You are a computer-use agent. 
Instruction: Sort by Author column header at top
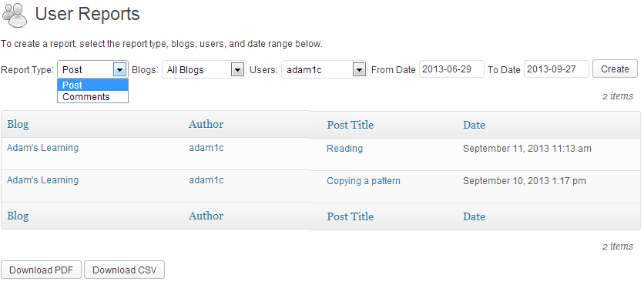pyautogui.click(x=206, y=125)
